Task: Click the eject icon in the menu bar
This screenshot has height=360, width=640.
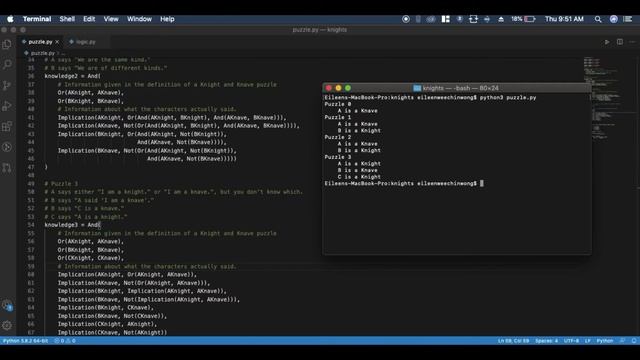Action: 501,19
